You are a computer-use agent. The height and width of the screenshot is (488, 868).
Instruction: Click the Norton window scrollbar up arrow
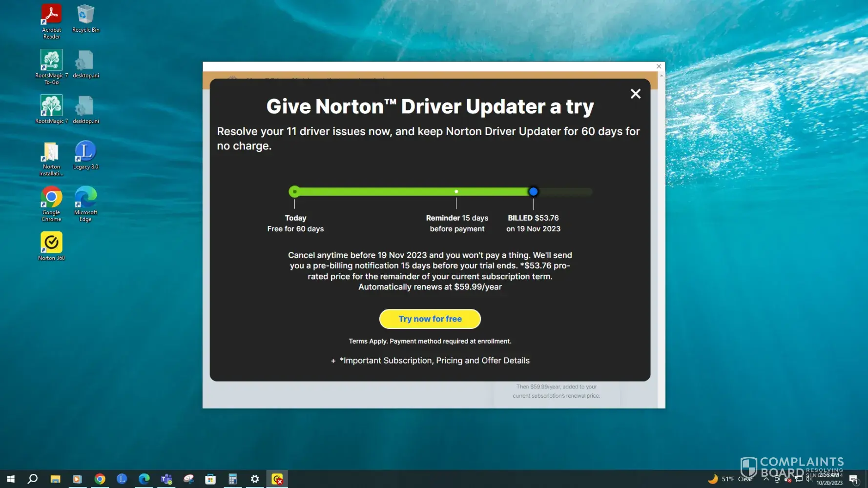pyautogui.click(x=661, y=76)
